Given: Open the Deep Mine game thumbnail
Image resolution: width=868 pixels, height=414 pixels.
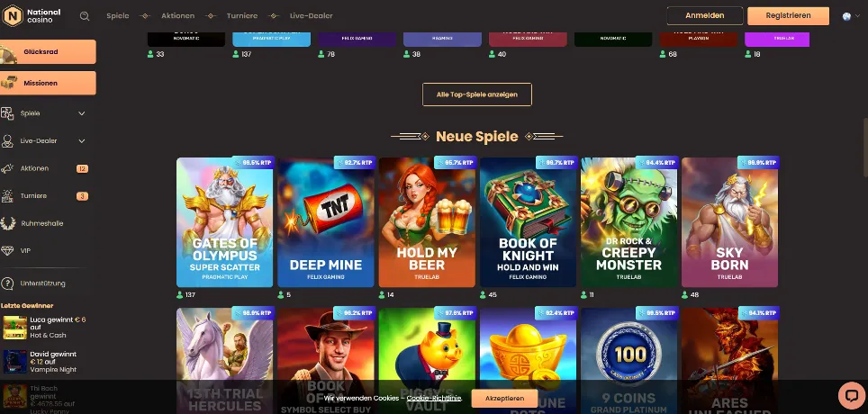Looking at the screenshot, I should pos(326,222).
